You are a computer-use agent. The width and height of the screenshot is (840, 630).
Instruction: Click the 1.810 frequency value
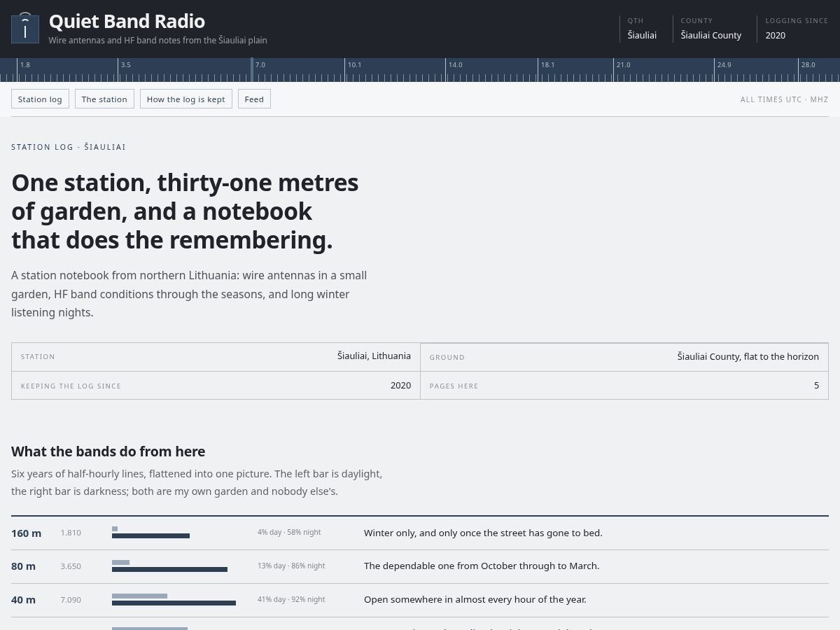tap(71, 533)
